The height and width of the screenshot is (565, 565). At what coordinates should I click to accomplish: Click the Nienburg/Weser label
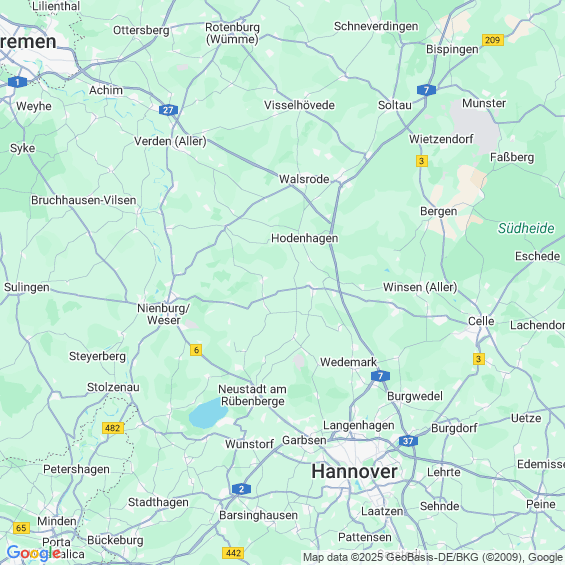pos(164,314)
